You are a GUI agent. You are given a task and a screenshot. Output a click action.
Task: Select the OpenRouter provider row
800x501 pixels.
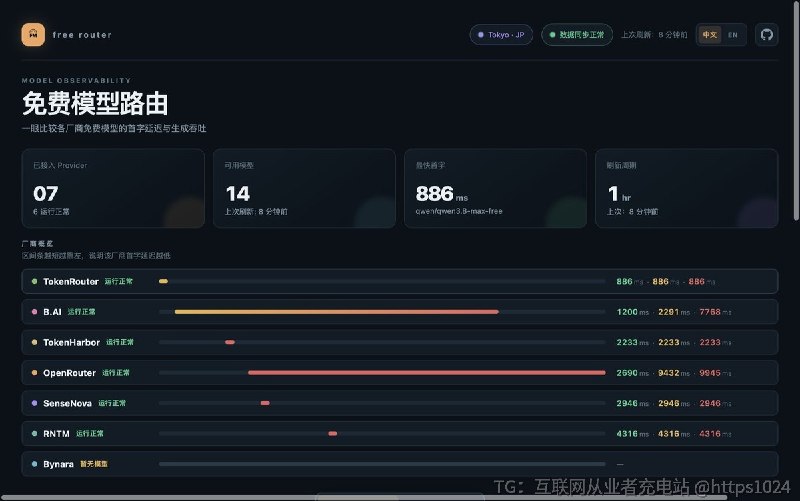(400, 372)
